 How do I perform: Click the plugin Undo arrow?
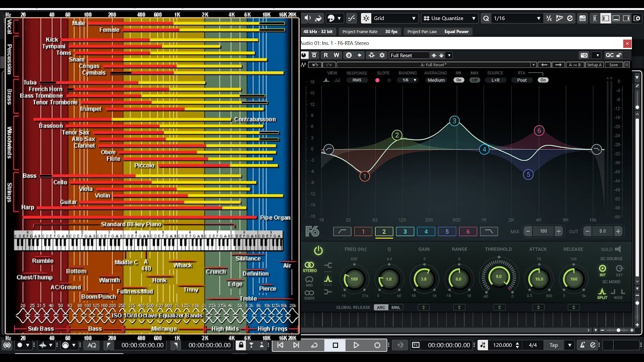point(315,65)
